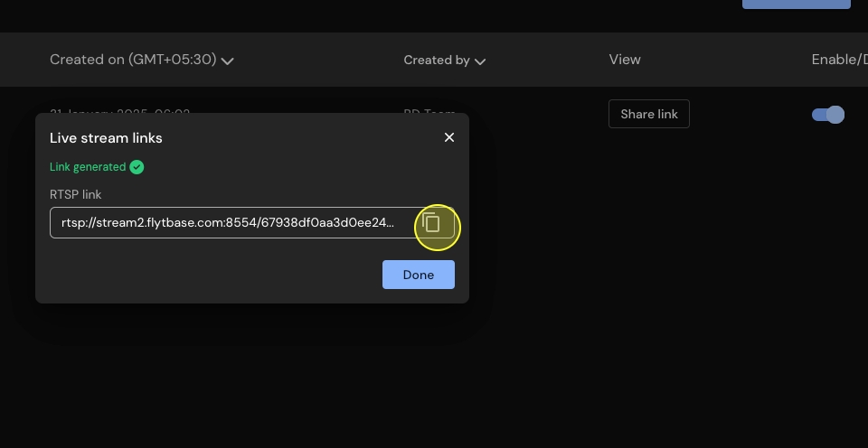Click inside the RTSP link text field
Screen dimensions: 868x448
[x=228, y=223]
